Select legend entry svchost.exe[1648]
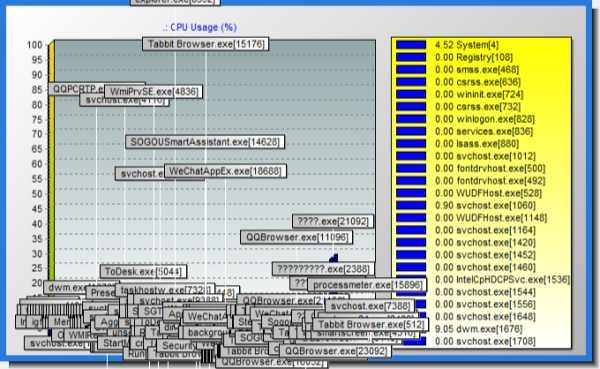The width and height of the screenshot is (600, 369). pyautogui.click(x=485, y=317)
